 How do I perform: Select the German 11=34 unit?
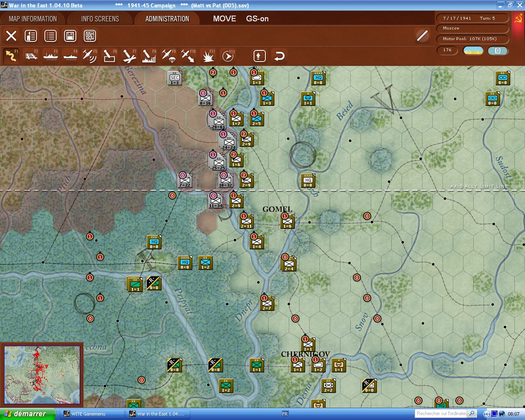click(x=216, y=201)
